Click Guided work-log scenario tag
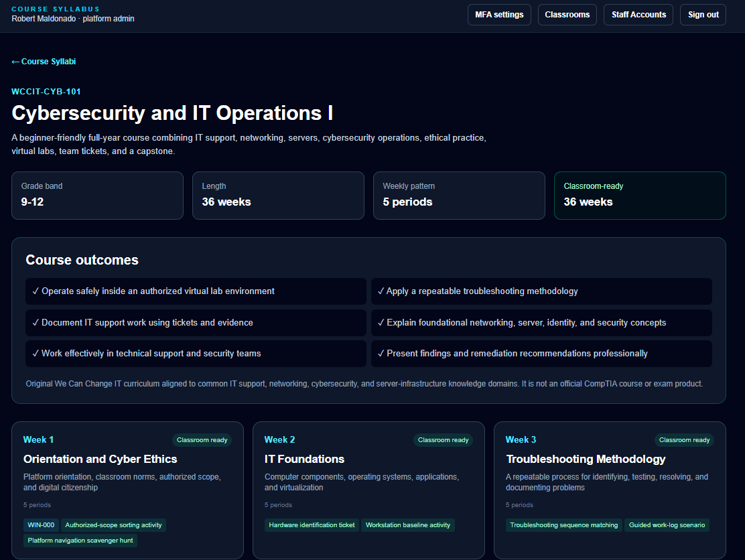745x560 pixels. [667, 525]
